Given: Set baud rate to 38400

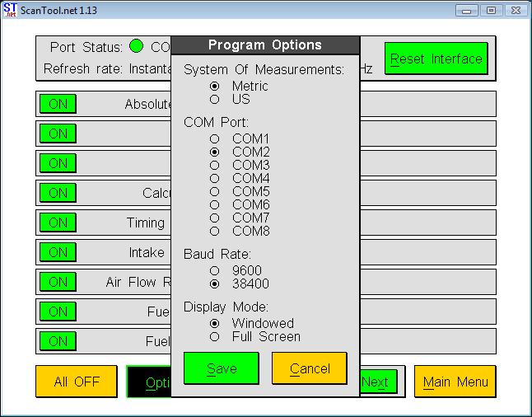Looking at the screenshot, I should tap(214, 283).
